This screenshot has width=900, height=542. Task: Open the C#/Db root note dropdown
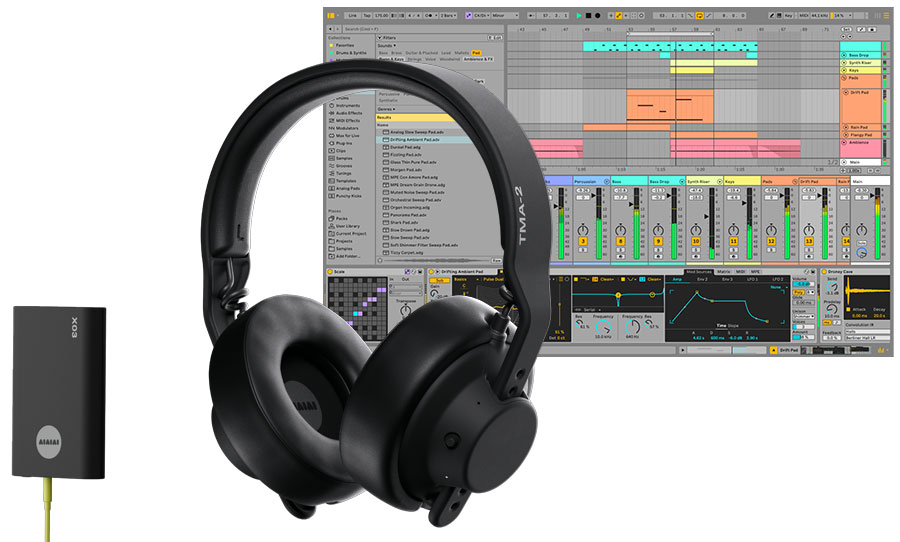[x=482, y=16]
